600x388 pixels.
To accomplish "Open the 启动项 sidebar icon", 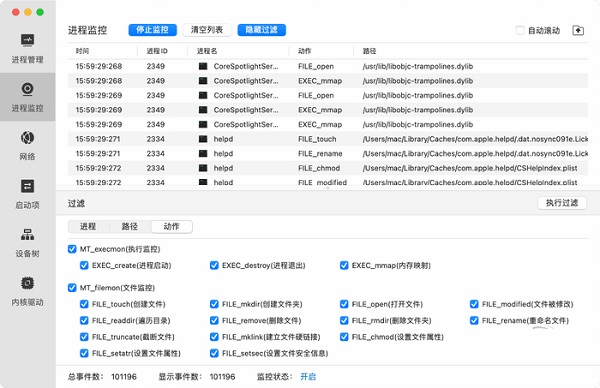I will coord(27,186).
